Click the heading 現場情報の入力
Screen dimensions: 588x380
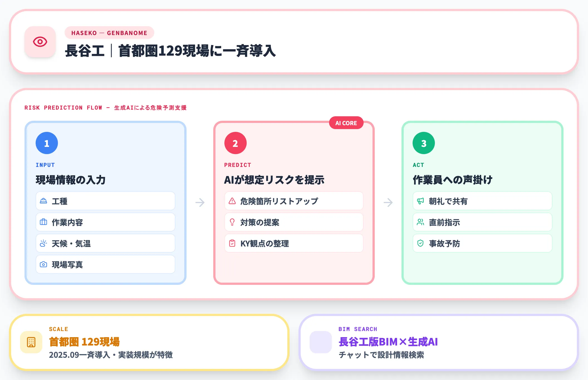pos(71,180)
